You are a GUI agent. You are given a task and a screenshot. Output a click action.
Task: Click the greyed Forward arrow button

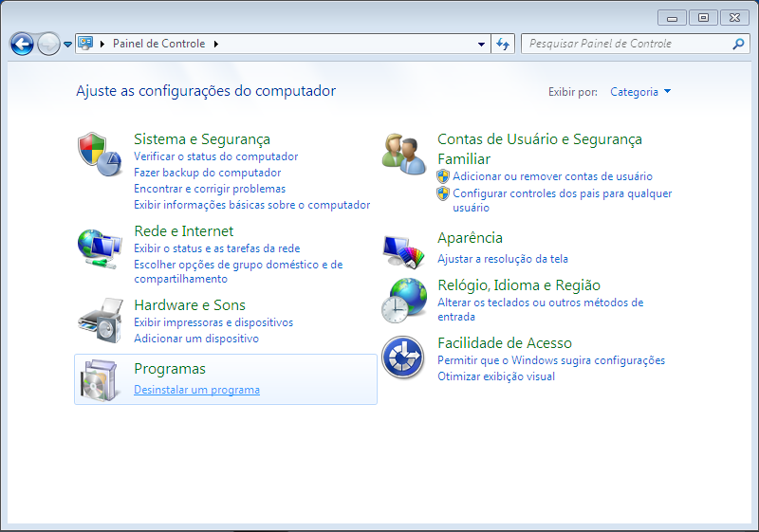point(48,45)
